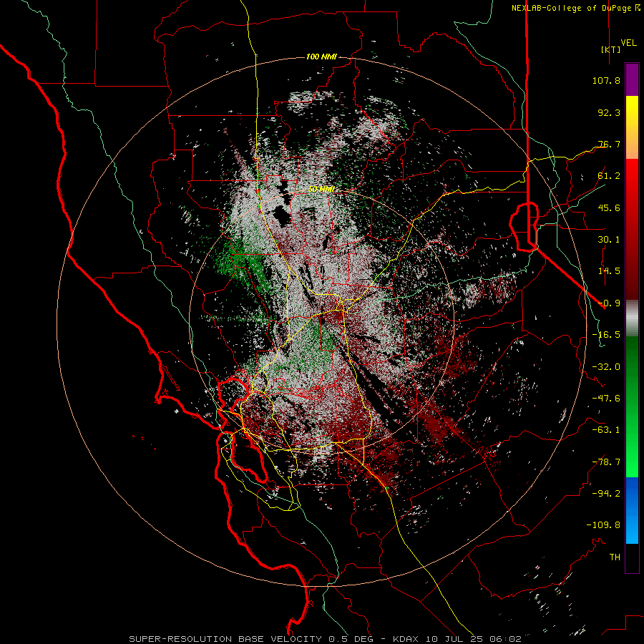Screen dimensions: 644x644
Task: Pick the gray near-zero segment of the color bar
Action: [632, 318]
